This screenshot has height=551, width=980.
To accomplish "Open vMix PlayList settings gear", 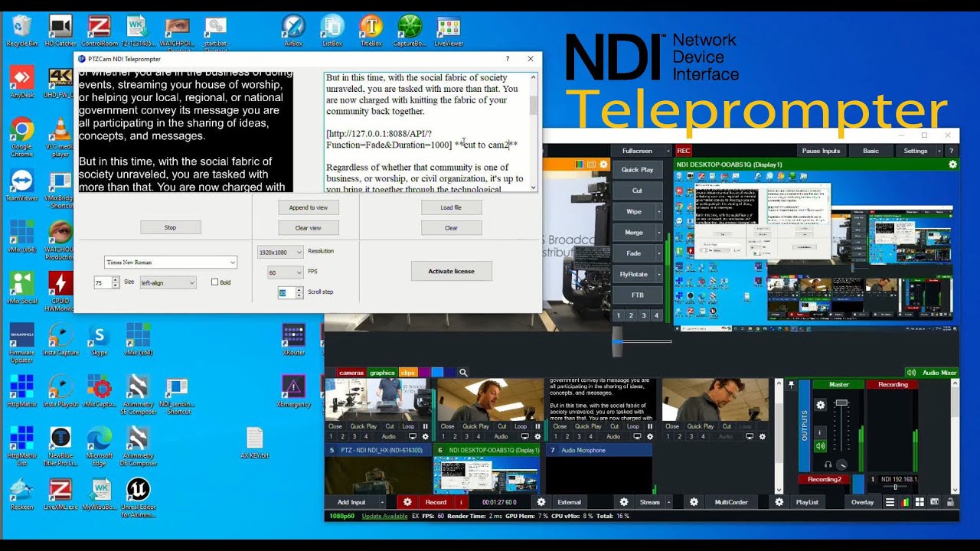I will [779, 502].
